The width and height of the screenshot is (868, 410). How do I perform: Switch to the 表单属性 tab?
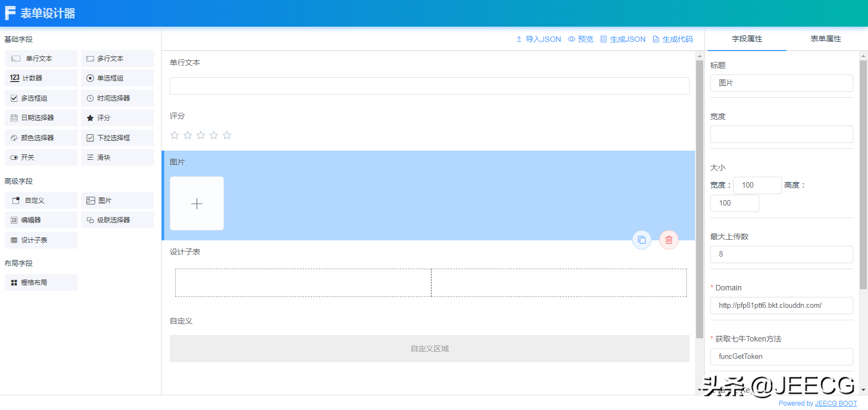826,39
